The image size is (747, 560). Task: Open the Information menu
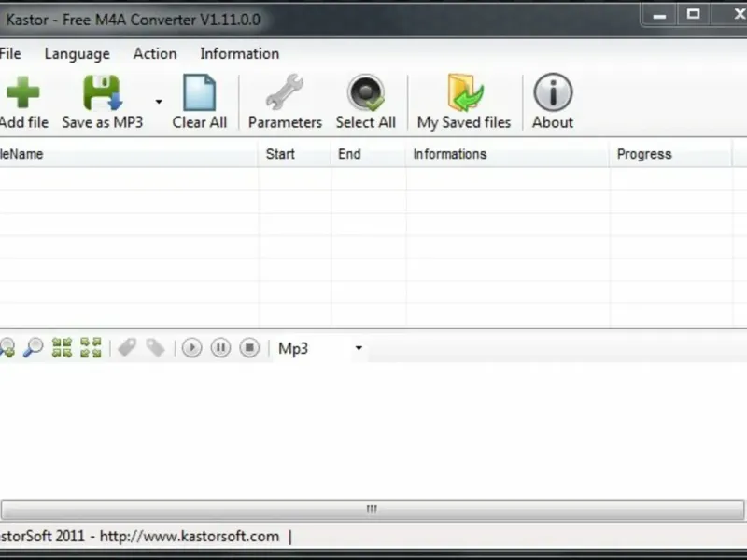pyautogui.click(x=240, y=54)
